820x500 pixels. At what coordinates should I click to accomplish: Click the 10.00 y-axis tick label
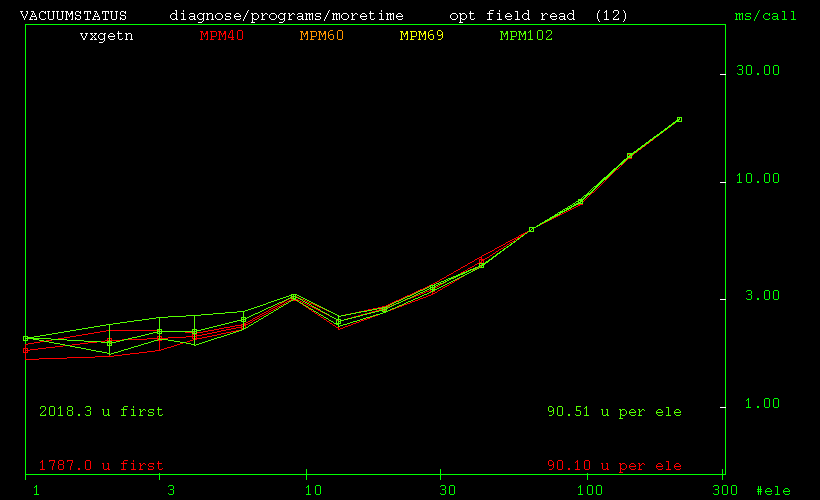[758, 178]
